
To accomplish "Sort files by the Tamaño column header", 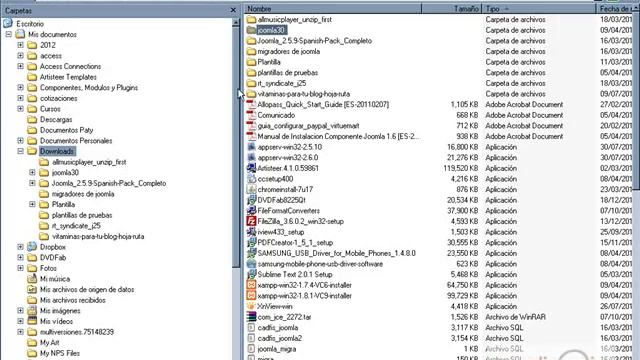I will pyautogui.click(x=451, y=9).
